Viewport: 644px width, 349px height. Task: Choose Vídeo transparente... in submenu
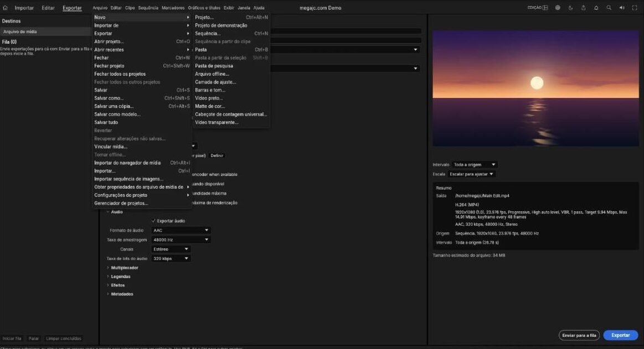click(x=231, y=123)
